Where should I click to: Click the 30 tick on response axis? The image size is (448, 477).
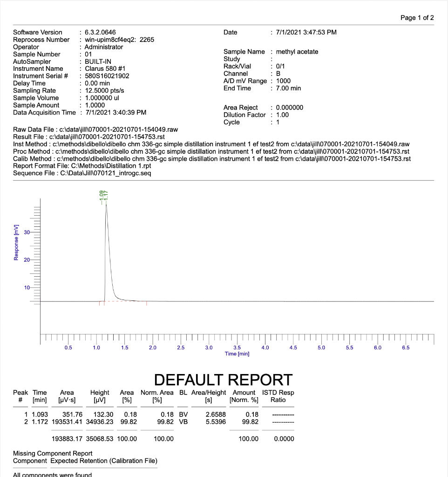[x=27, y=232]
